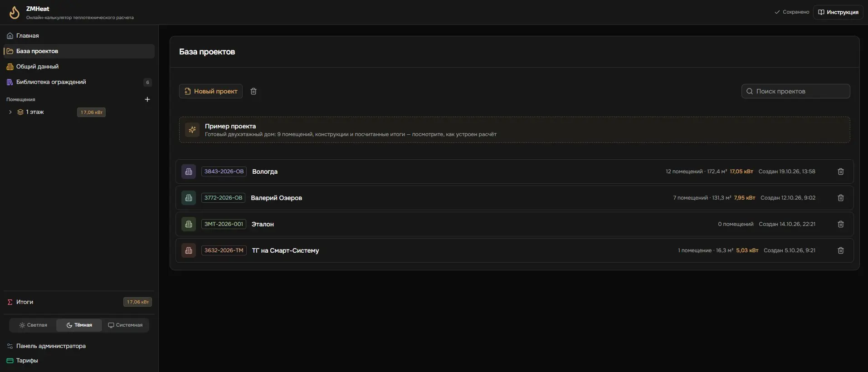Screen dimensions: 868x372
Task: Click the building icon of the Вологда project
Action: pos(189,171)
